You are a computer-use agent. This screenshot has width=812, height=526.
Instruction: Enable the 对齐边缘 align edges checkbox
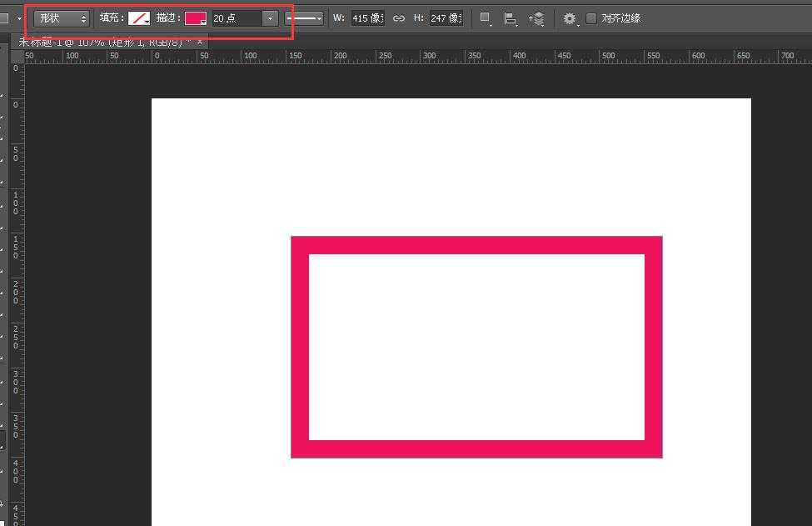[x=591, y=18]
